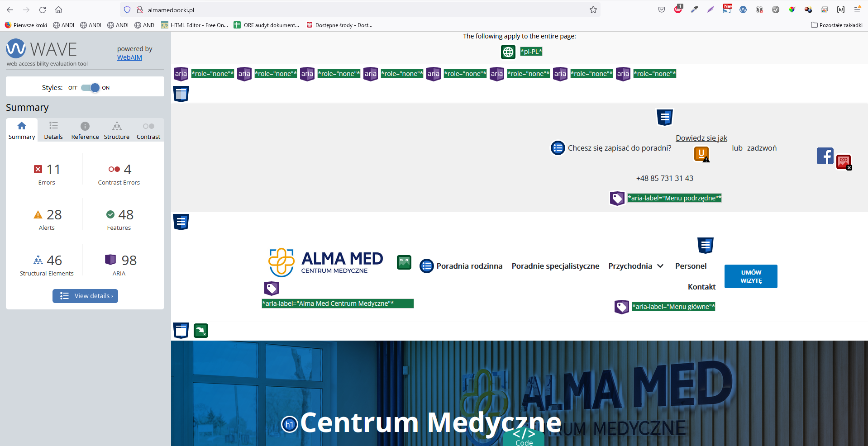Open the Pozostałe zakładki bookmarks folder
This screenshot has height=446, width=868.
pyautogui.click(x=837, y=25)
